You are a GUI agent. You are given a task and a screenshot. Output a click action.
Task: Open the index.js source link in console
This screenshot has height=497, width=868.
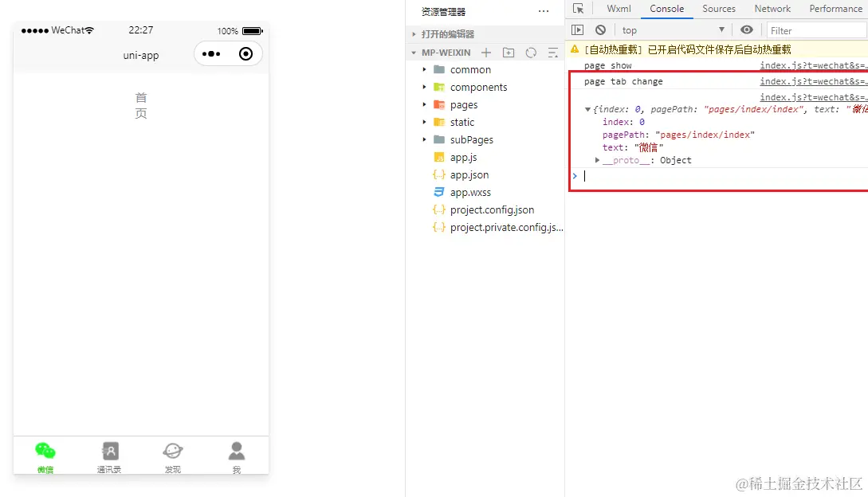point(812,81)
